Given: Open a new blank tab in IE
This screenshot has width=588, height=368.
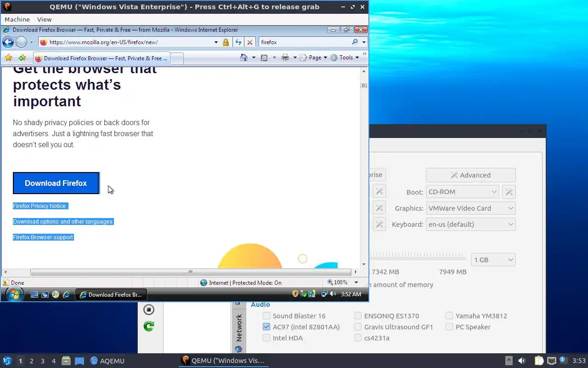Looking at the screenshot, I should click(x=177, y=58).
